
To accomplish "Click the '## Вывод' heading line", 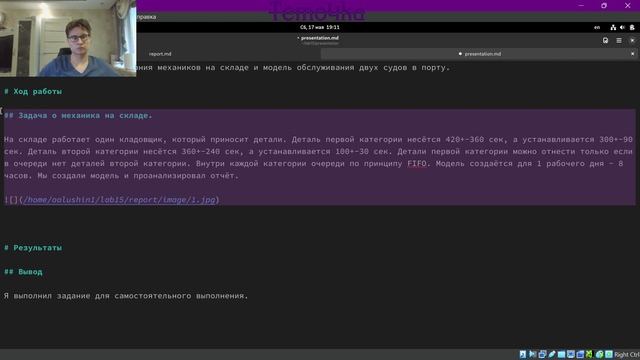I will click(x=23, y=272).
